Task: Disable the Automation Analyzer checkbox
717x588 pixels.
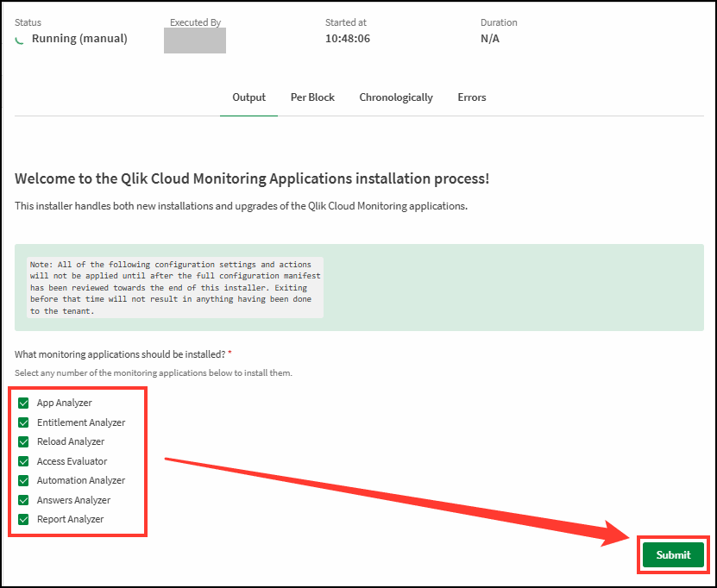Action: coord(23,480)
